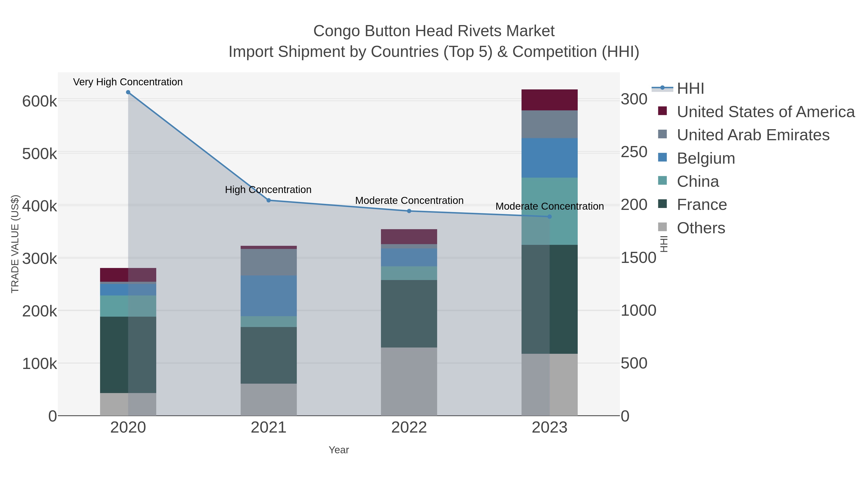Viewport: 868px width, 488px height.
Task: Click the 2020 HHI data point
Action: [128, 92]
